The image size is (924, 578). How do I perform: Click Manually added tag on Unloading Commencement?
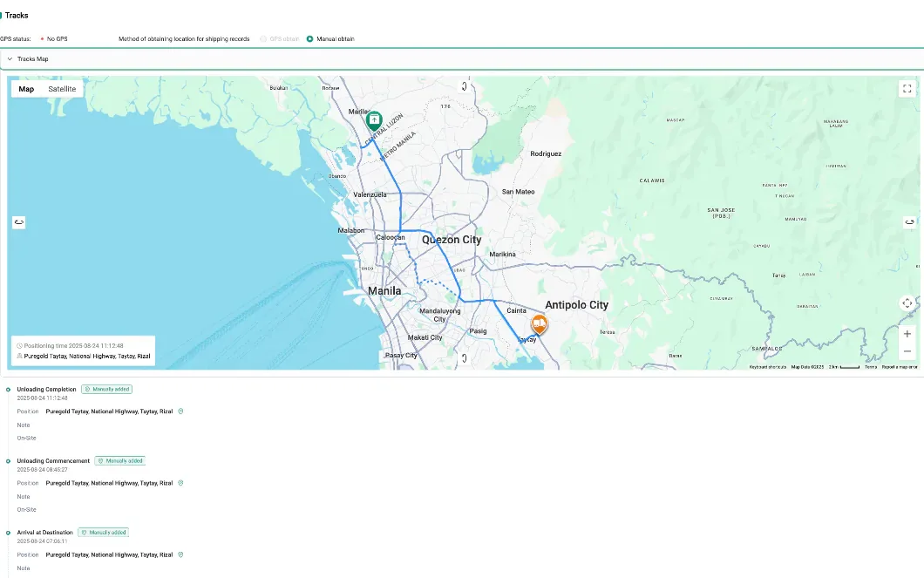pyautogui.click(x=120, y=461)
